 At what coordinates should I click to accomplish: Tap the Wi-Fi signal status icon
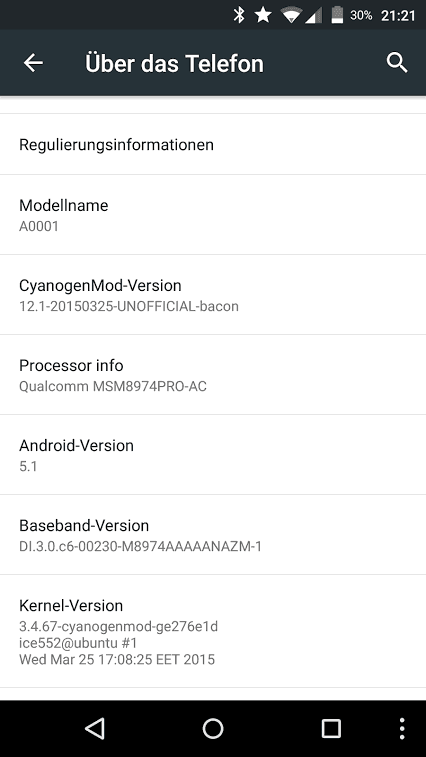[291, 15]
